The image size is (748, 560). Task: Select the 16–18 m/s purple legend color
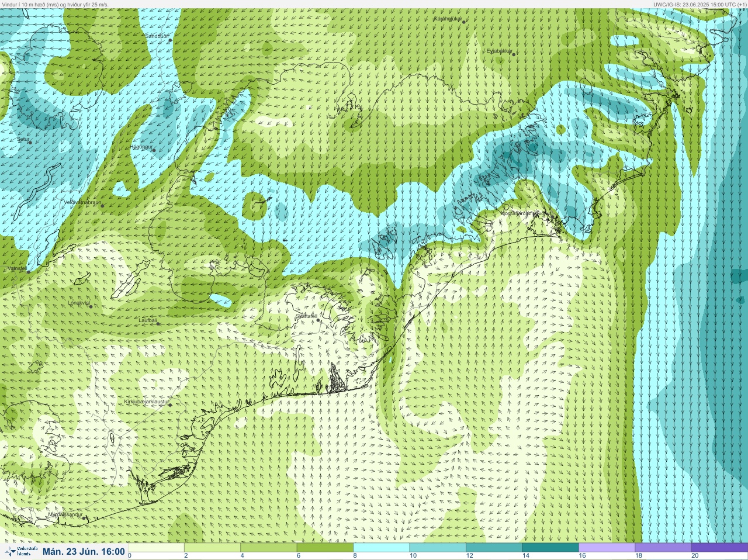tap(607, 547)
